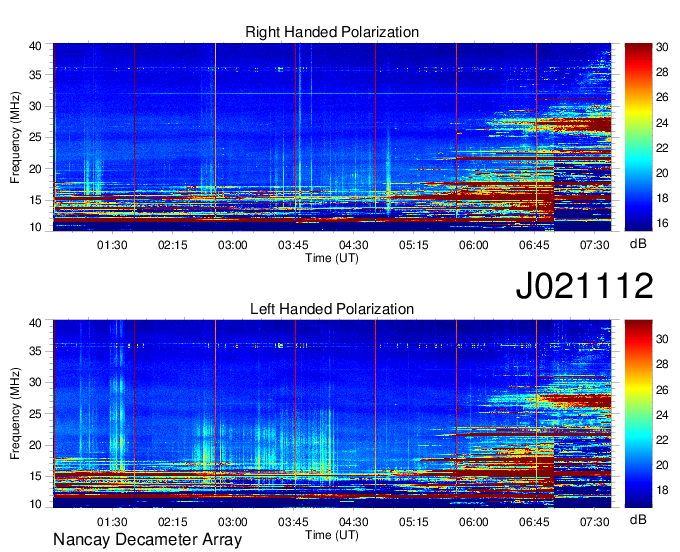This screenshot has height=552, width=680.
Task: Click the bottom plot's Frequency (MHz) axis label
Action: [x=15, y=414]
